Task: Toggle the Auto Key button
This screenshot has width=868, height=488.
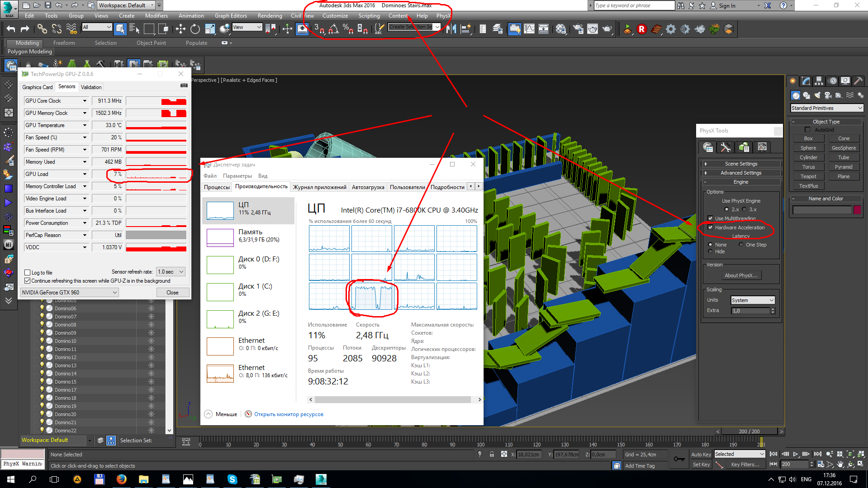Action: 701,455
